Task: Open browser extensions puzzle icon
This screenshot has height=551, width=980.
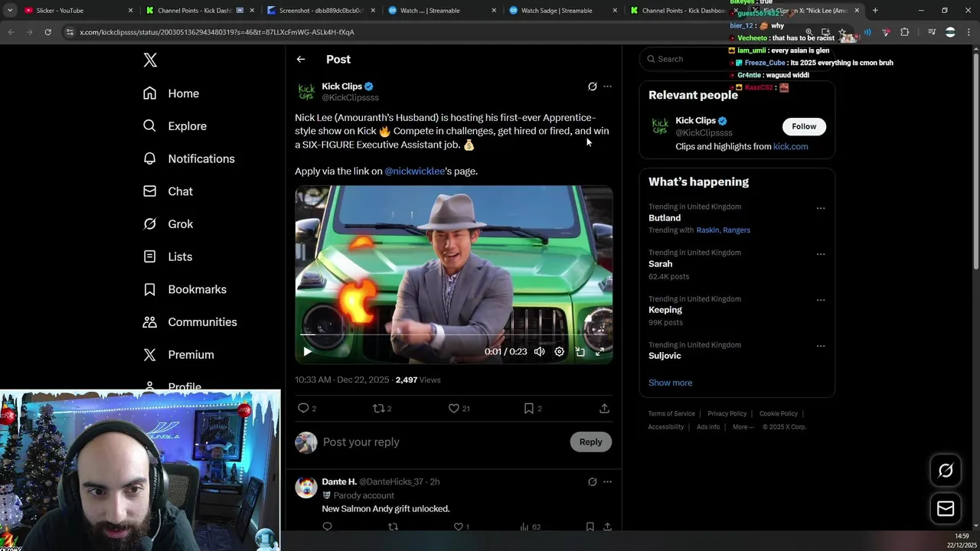Action: pos(904,32)
